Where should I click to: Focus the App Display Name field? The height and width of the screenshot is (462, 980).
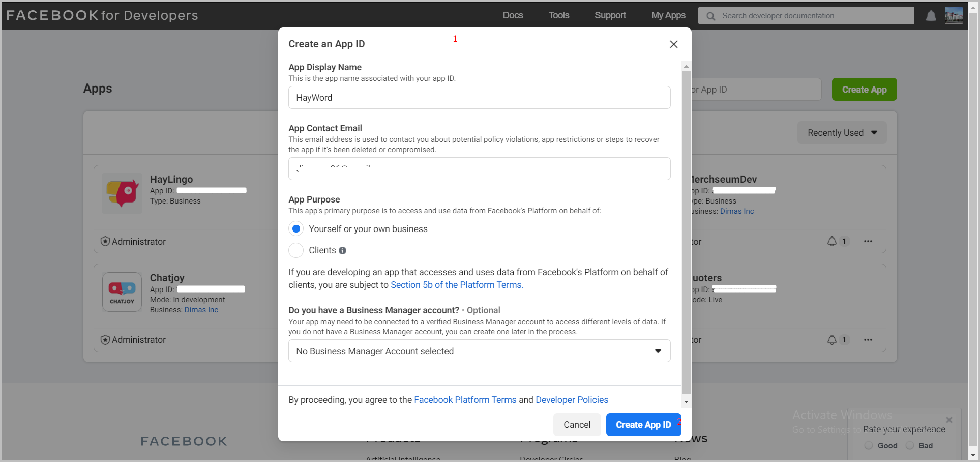(x=479, y=98)
